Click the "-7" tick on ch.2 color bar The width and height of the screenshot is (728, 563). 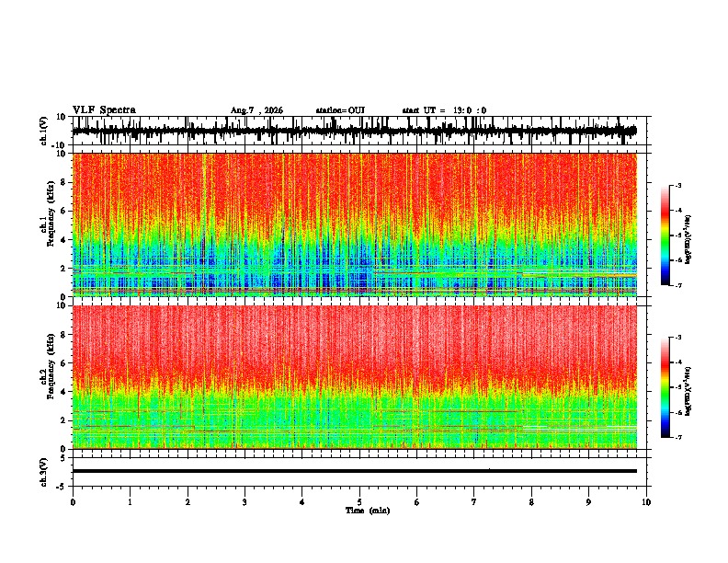tap(677, 437)
